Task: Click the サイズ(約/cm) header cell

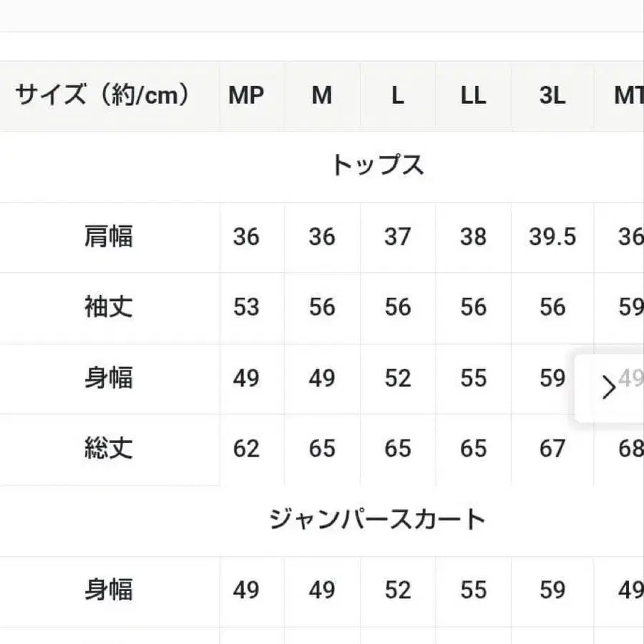Action: click(x=104, y=96)
